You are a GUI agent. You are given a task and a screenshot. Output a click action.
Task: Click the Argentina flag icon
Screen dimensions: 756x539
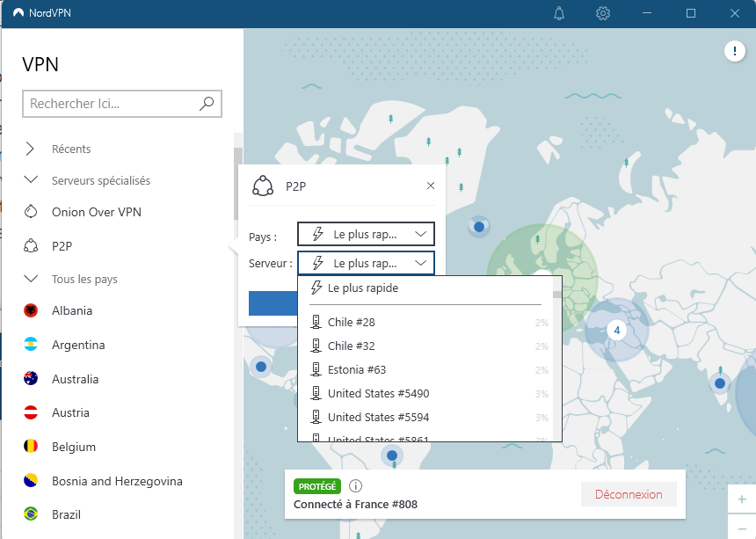pos(31,344)
